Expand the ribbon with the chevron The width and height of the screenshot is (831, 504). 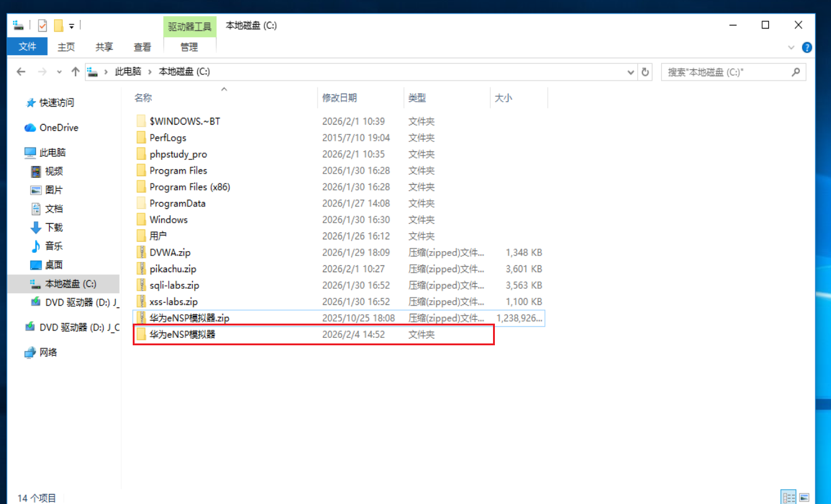pyautogui.click(x=791, y=47)
